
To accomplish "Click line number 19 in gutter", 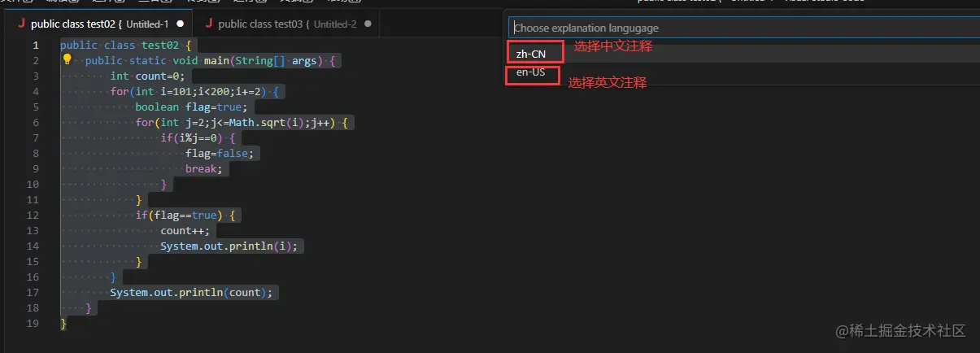I will 33,323.
